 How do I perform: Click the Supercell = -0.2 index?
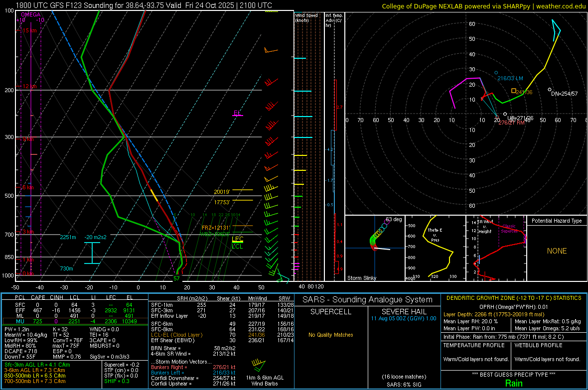pos(122,365)
